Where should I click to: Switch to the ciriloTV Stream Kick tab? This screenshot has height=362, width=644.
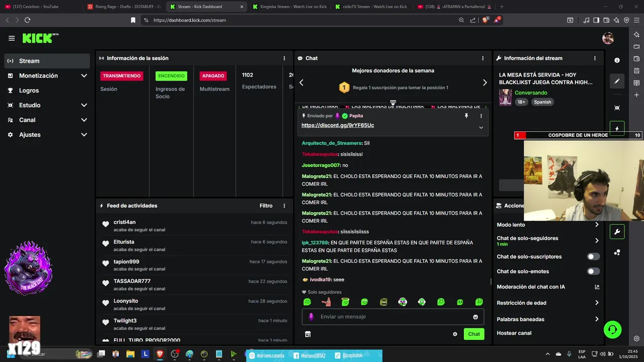coord(371,7)
